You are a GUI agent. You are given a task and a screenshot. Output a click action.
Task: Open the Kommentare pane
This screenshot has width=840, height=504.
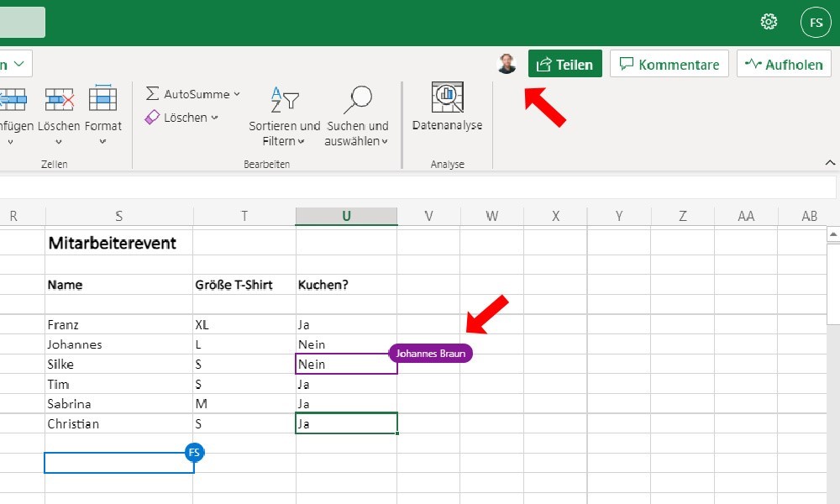tap(669, 64)
